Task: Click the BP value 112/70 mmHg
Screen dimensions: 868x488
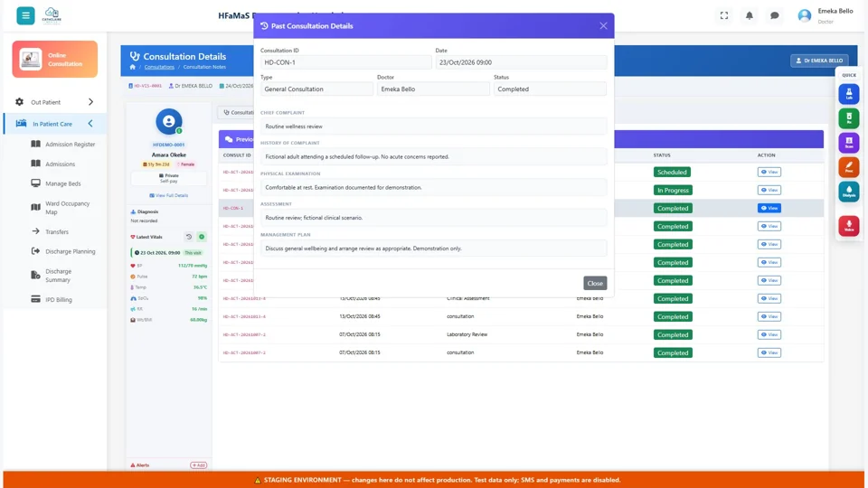Action: tap(193, 266)
